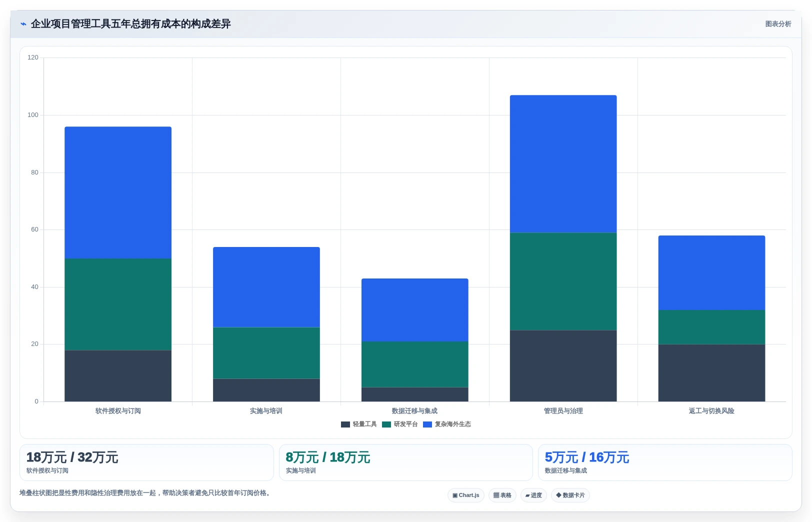Screen dimensions: 812x522
Task: Select the 数据卡片 tag chip
Action: click(570, 495)
